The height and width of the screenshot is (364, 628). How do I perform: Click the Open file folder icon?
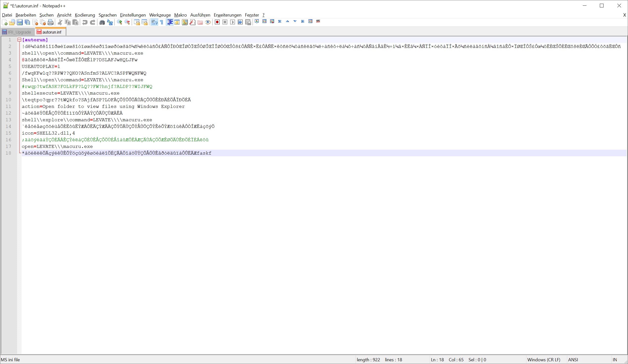click(12, 22)
